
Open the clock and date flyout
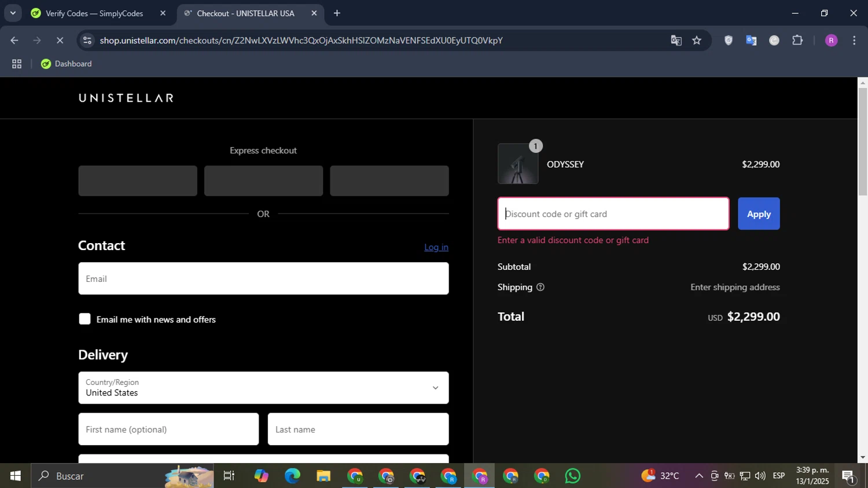(812, 476)
